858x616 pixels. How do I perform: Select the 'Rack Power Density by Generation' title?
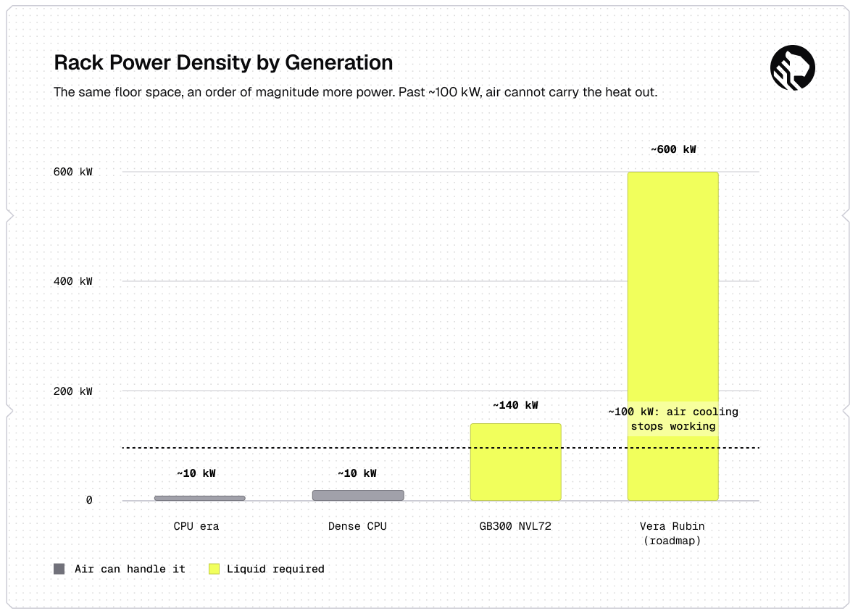(223, 62)
